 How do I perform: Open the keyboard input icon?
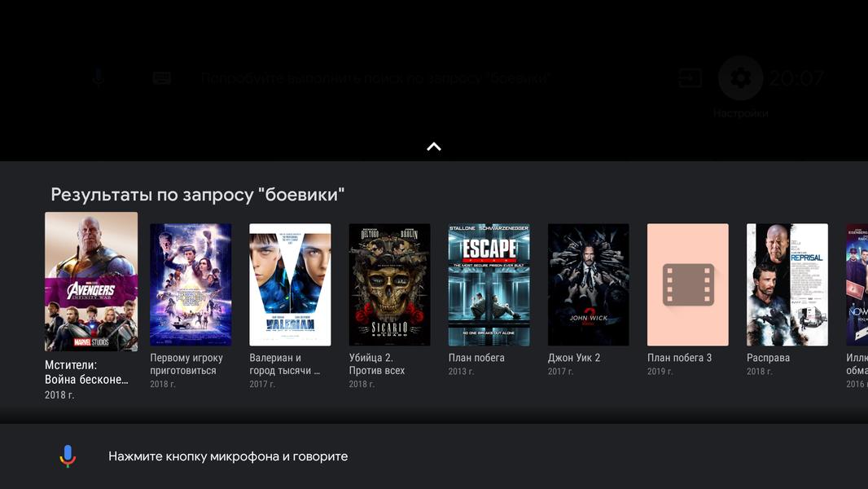click(x=162, y=78)
